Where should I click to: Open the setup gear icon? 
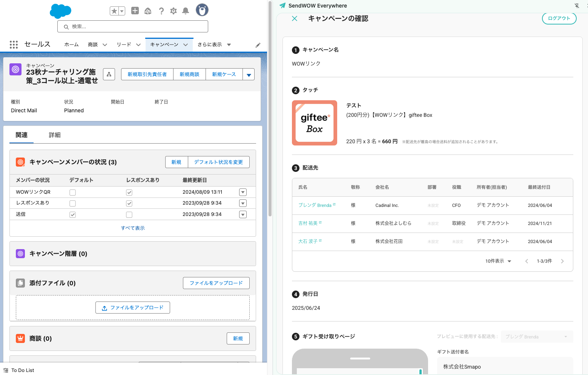(173, 11)
